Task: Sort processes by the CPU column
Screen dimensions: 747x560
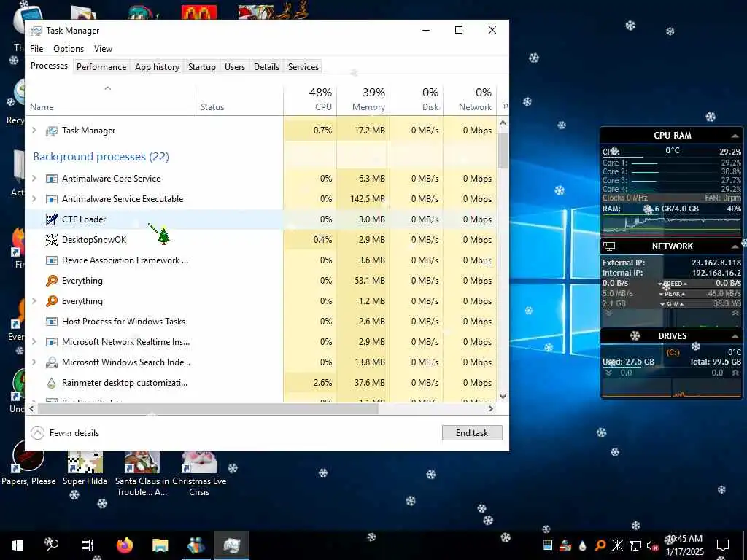Action: [310, 99]
